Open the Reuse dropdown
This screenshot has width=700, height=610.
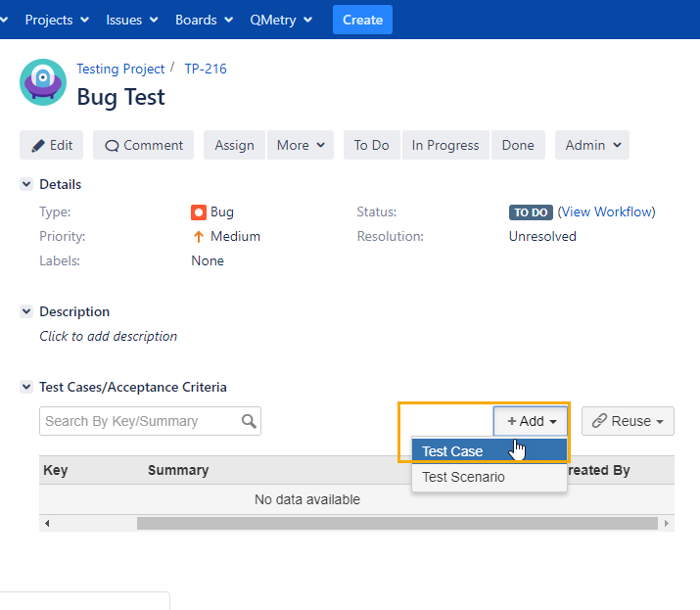pos(628,421)
